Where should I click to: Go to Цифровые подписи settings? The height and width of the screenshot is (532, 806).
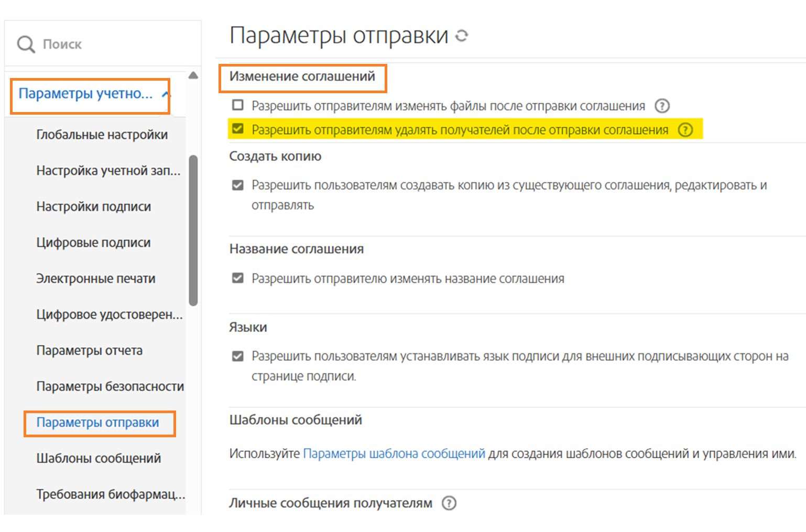coord(94,242)
